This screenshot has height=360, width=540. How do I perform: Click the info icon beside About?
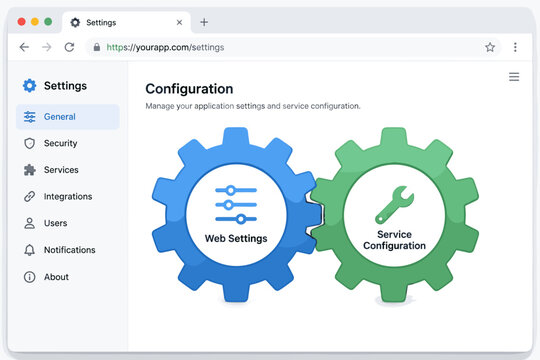pyautogui.click(x=30, y=277)
